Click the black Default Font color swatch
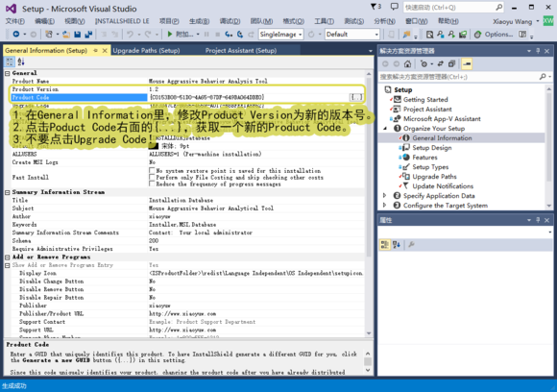 (154, 146)
